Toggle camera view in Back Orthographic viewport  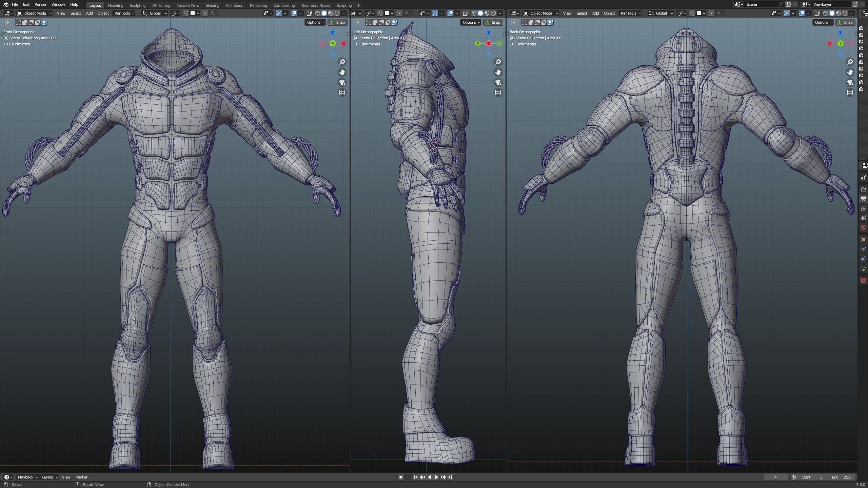pyautogui.click(x=850, y=82)
